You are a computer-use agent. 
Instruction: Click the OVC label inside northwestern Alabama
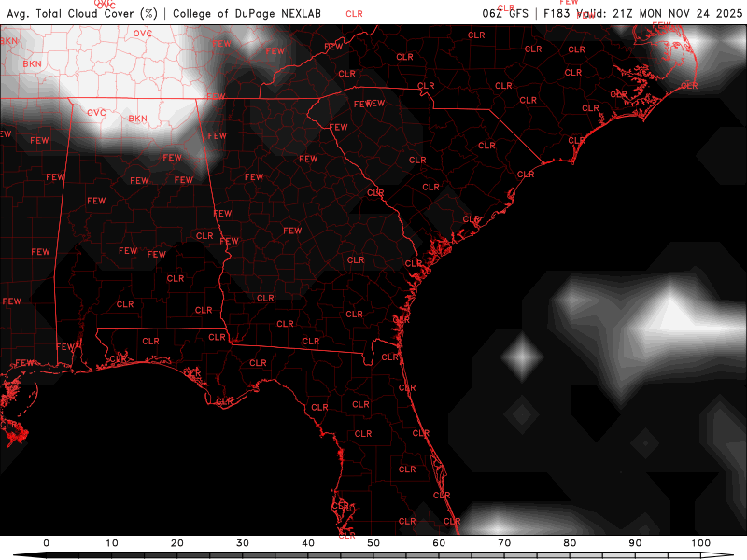[x=96, y=113]
